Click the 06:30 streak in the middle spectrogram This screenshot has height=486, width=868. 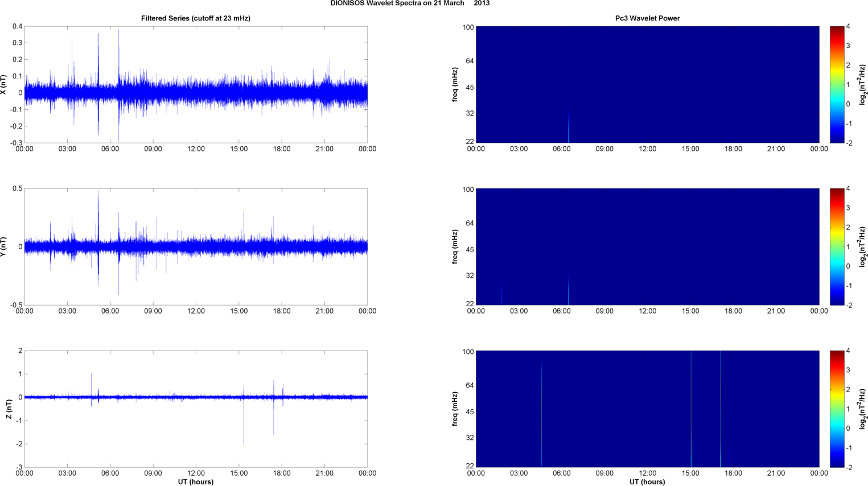[x=568, y=290]
